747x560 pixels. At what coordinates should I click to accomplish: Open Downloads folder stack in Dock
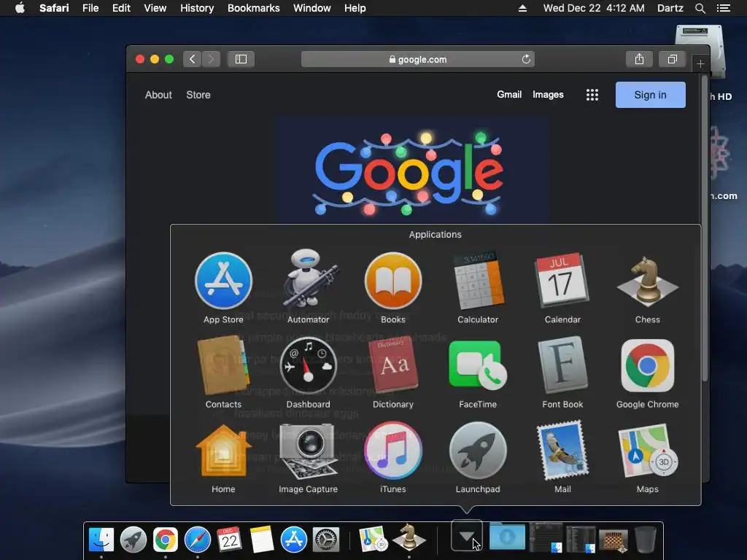point(508,537)
